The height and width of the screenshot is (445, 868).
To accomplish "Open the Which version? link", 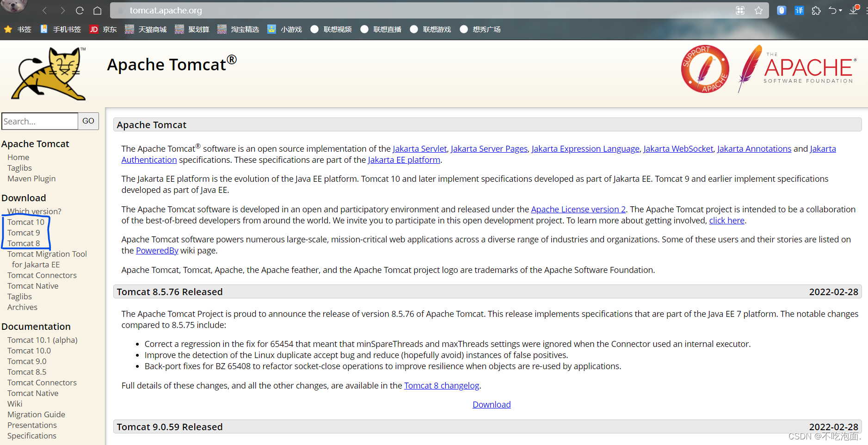I will 34,211.
